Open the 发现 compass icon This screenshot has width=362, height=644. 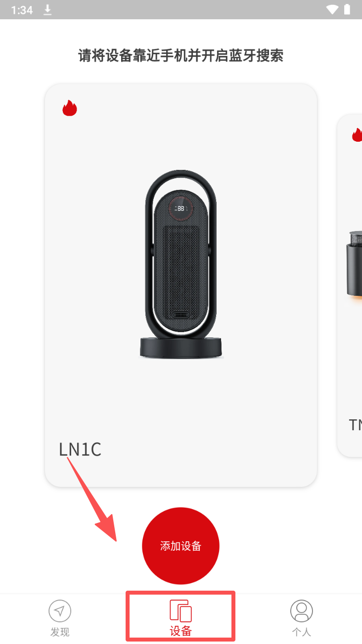pyautogui.click(x=60, y=610)
